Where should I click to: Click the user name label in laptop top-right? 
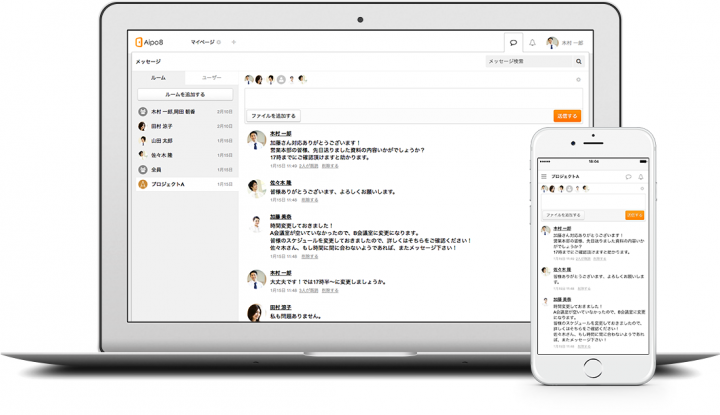(x=572, y=43)
